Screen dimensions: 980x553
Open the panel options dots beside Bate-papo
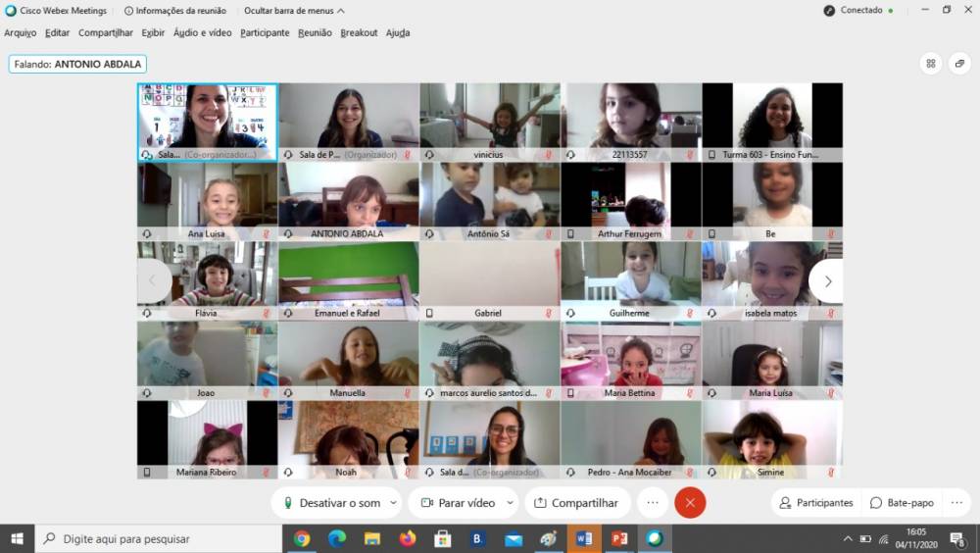[x=956, y=503]
